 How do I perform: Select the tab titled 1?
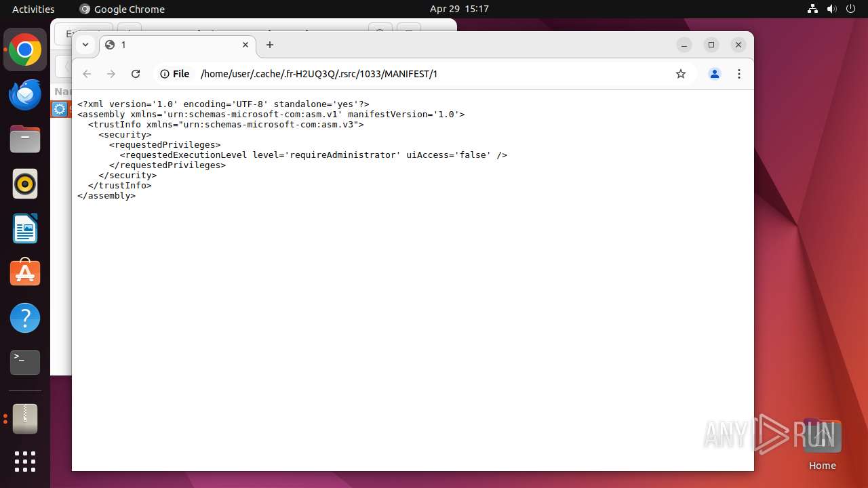[178, 45]
